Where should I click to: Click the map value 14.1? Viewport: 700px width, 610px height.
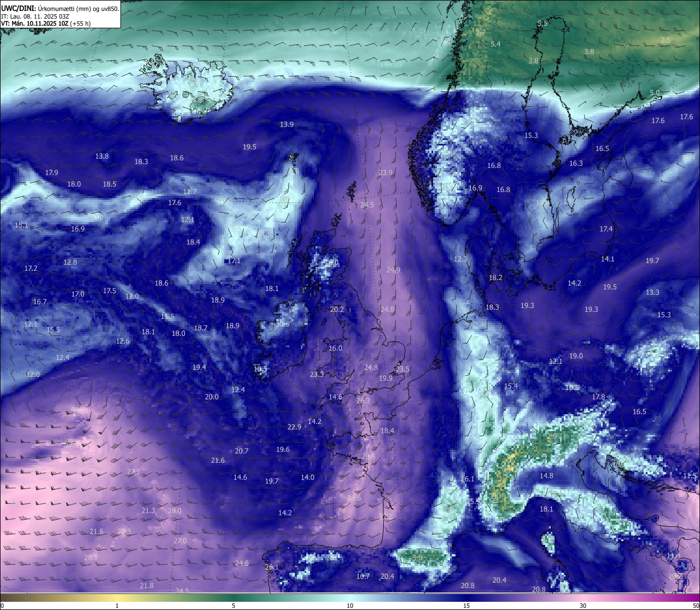pyautogui.click(x=608, y=259)
